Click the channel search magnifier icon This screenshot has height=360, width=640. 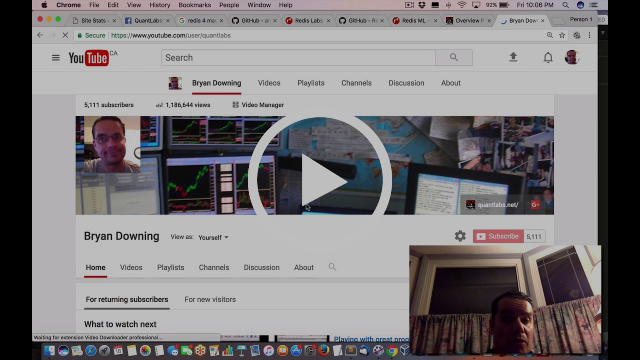(x=332, y=267)
